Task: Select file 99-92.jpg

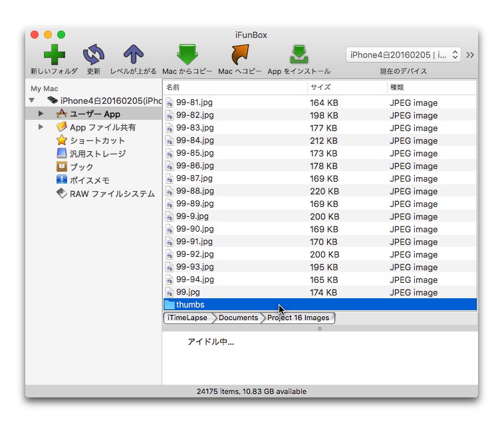Action: click(320, 254)
